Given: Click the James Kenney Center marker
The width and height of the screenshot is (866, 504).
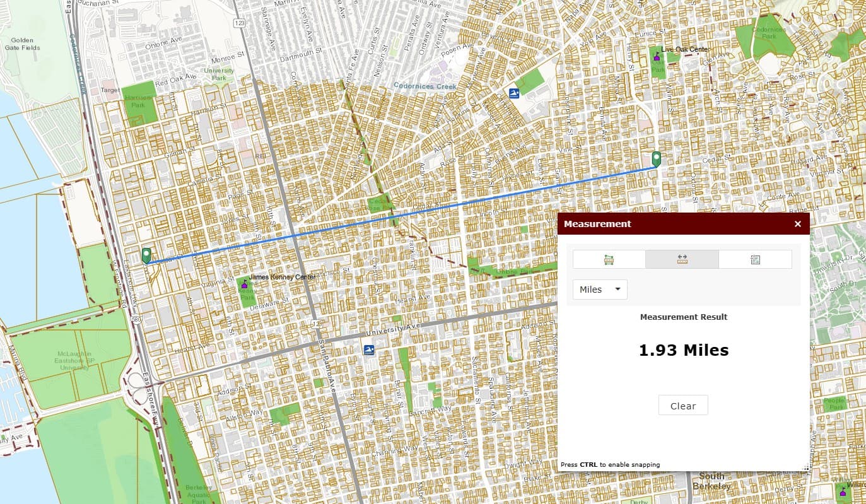Looking at the screenshot, I should (244, 285).
